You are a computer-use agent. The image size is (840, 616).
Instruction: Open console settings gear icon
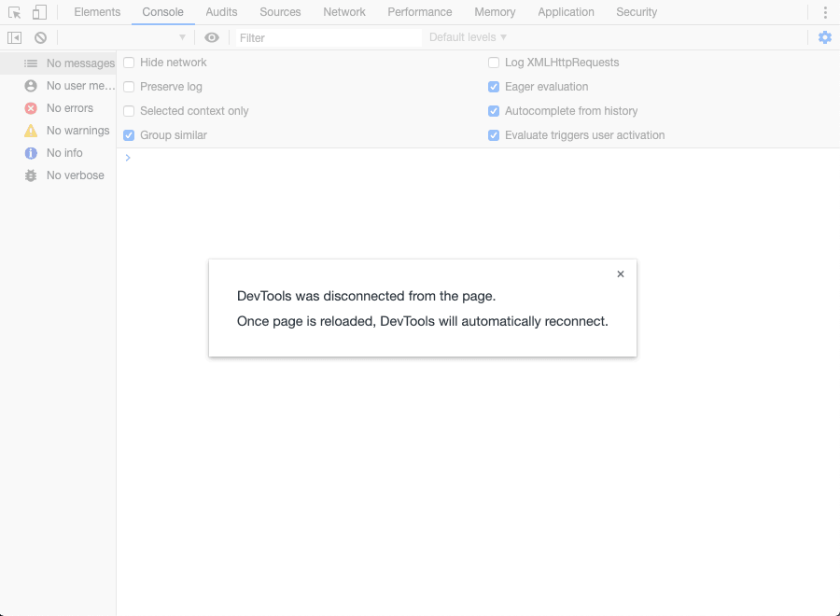coord(824,37)
